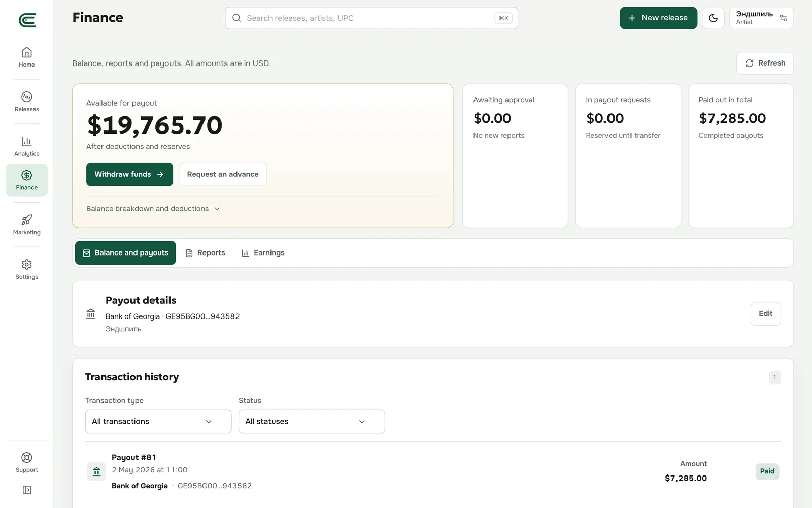
Task: Click the $7,285.00 payout amount
Action: pyautogui.click(x=686, y=478)
